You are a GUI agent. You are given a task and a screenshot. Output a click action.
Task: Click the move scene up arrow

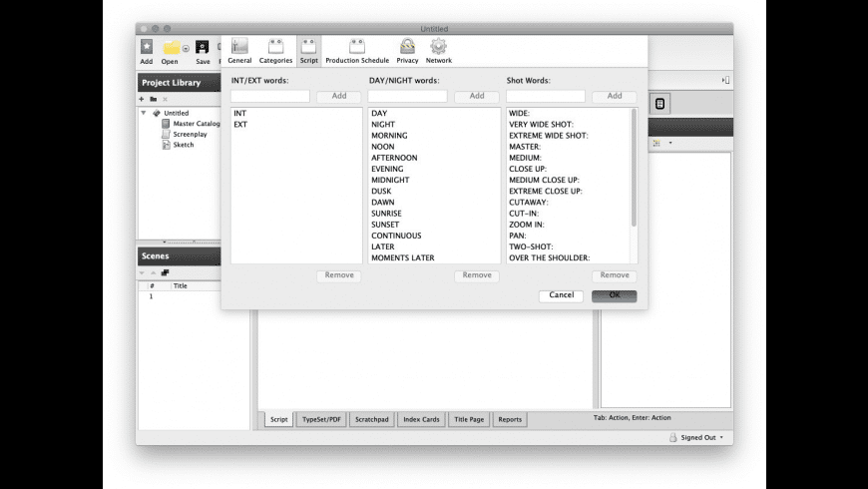154,273
